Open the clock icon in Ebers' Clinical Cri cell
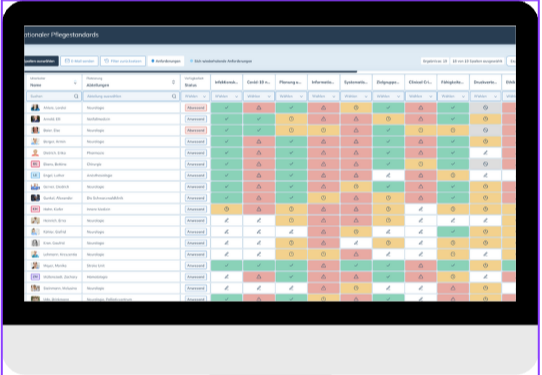 tap(420, 164)
